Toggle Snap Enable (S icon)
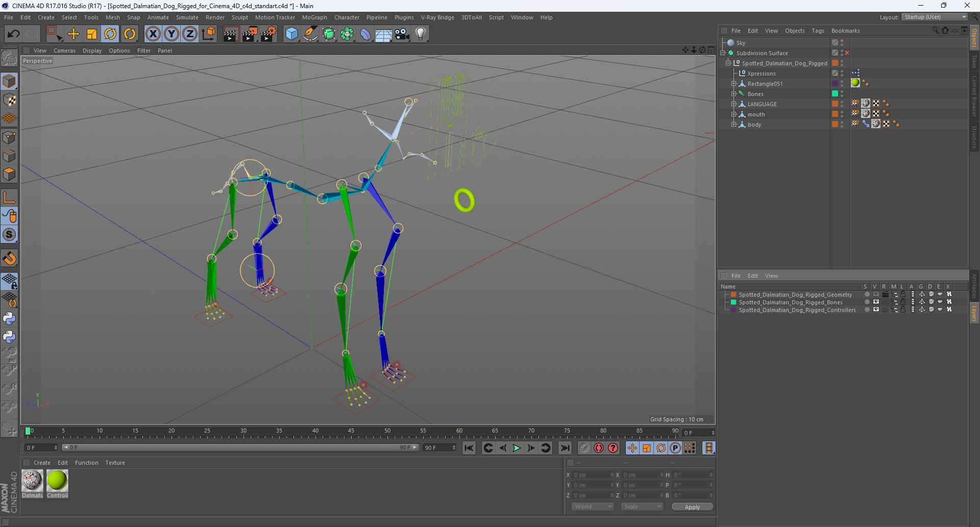This screenshot has width=980, height=527. (9, 234)
